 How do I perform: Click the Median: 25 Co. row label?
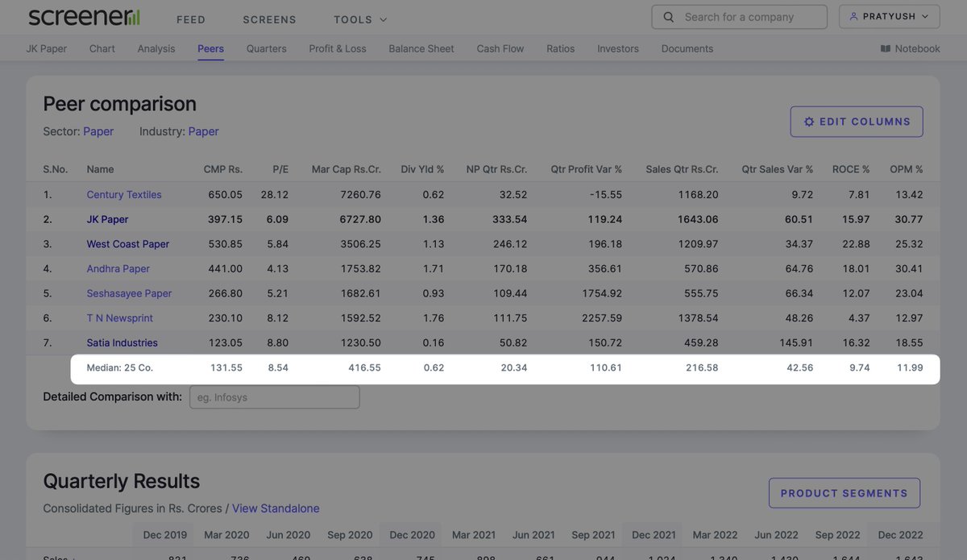point(120,368)
